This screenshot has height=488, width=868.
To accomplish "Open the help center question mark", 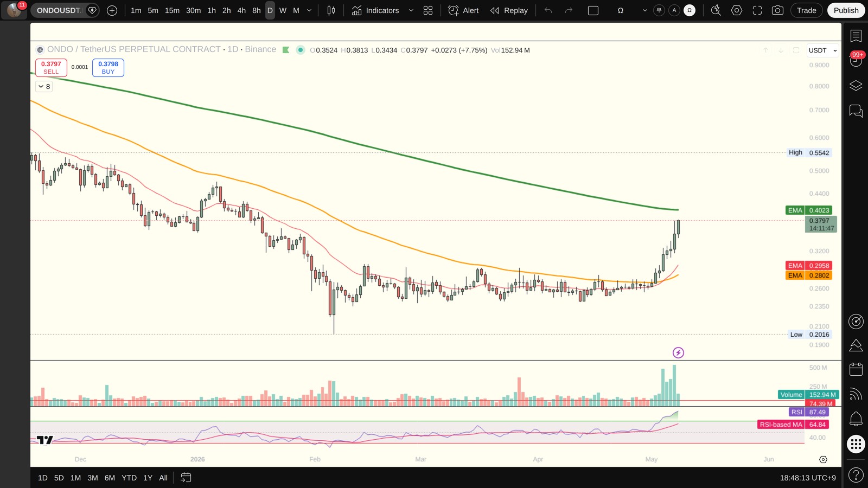I will pos(856,475).
